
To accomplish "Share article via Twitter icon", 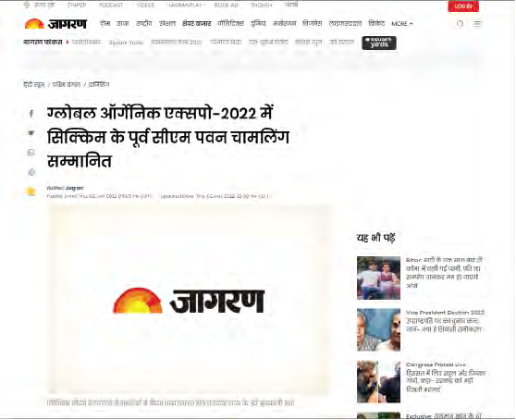I will 31,133.
